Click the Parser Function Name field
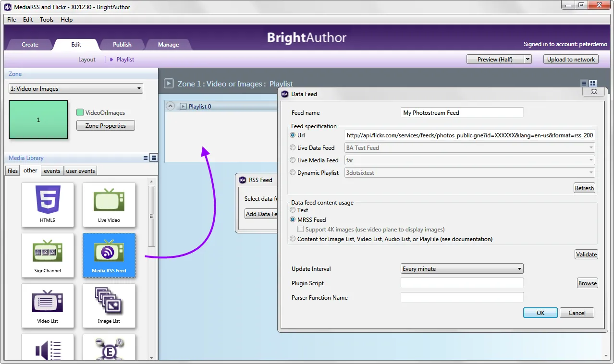Screen dimensions: 614x364 coord(462,298)
